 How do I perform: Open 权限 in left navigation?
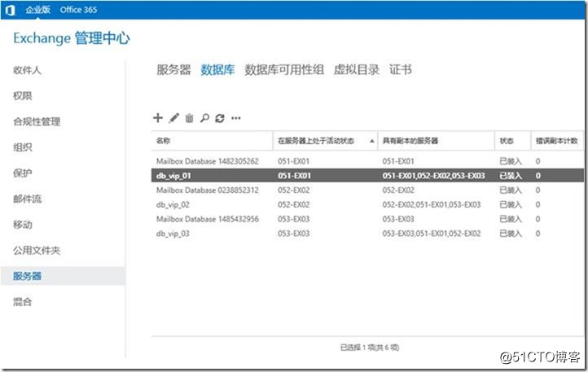pos(23,96)
